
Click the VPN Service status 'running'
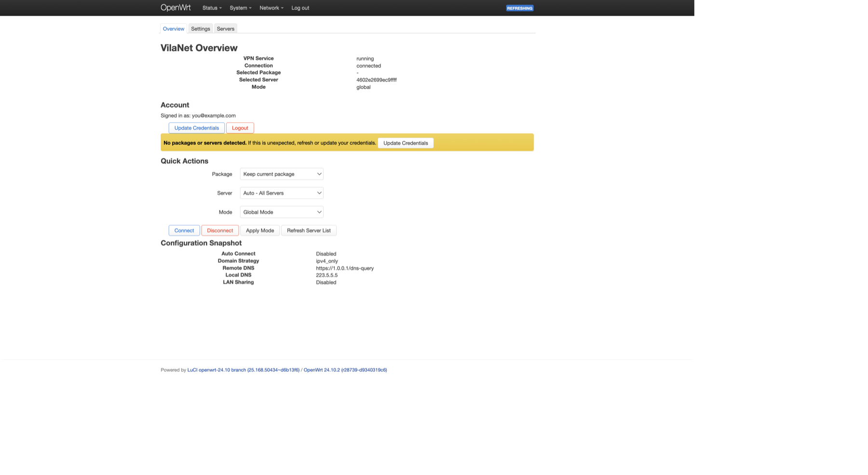pyautogui.click(x=365, y=58)
